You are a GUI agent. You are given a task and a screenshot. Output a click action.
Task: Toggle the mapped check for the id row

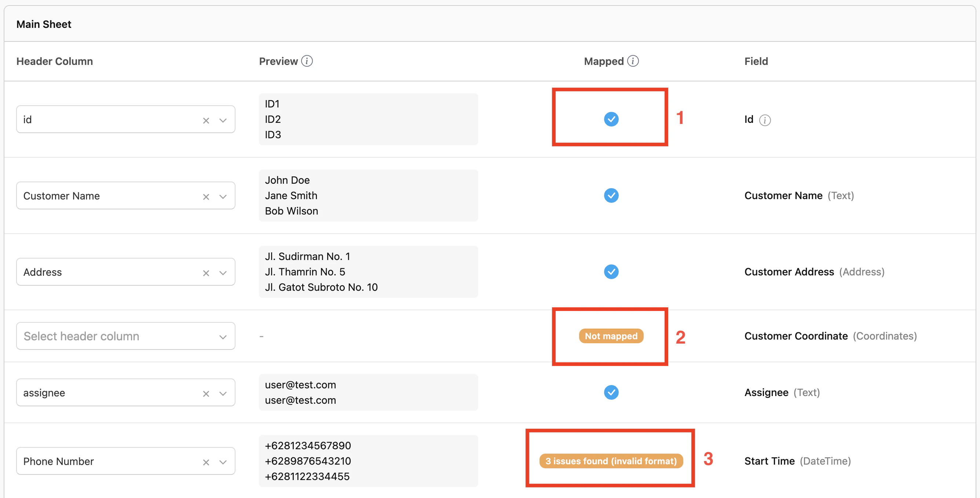click(x=611, y=119)
